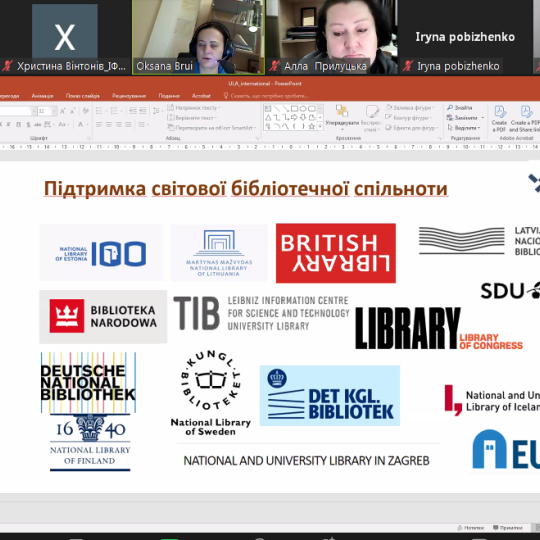The image size is (540, 540).
Task: Select the oval shape in gallery
Action: coord(303,109)
